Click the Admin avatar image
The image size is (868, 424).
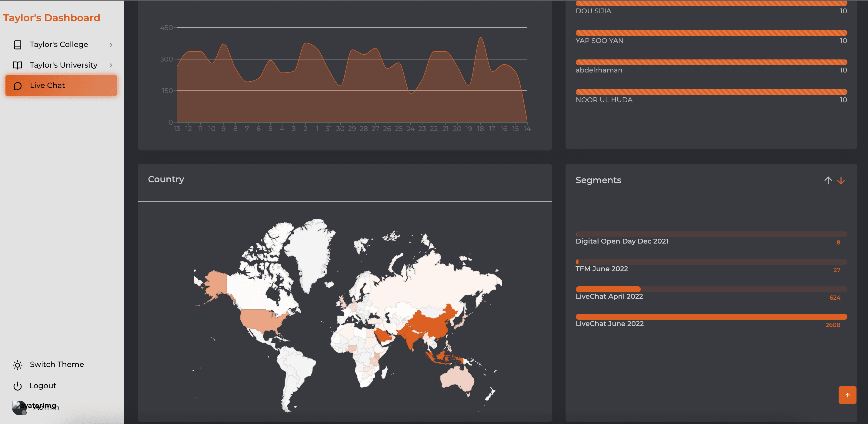(19, 407)
